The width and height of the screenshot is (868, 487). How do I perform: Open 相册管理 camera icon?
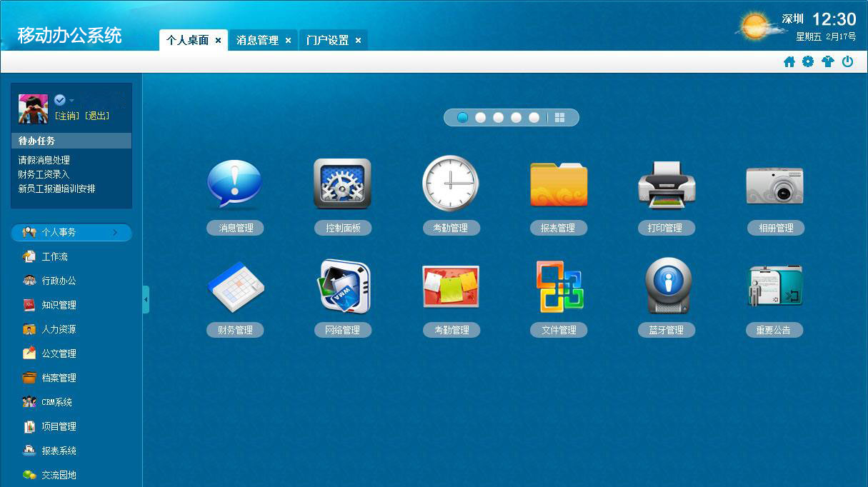tap(774, 184)
